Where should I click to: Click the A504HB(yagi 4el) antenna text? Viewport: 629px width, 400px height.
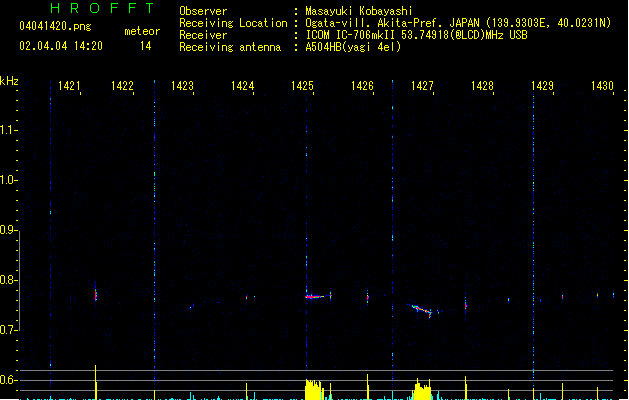click(353, 47)
